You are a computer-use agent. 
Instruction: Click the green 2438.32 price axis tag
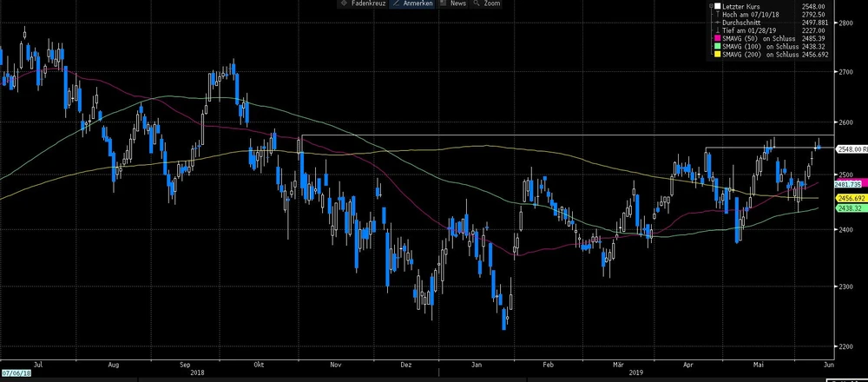848,208
